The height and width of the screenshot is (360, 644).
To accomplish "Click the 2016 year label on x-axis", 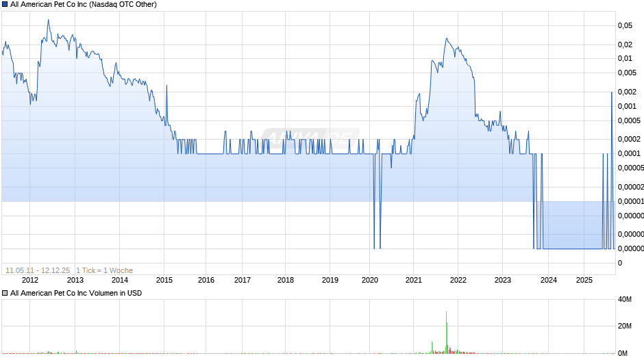I will coord(206,280).
